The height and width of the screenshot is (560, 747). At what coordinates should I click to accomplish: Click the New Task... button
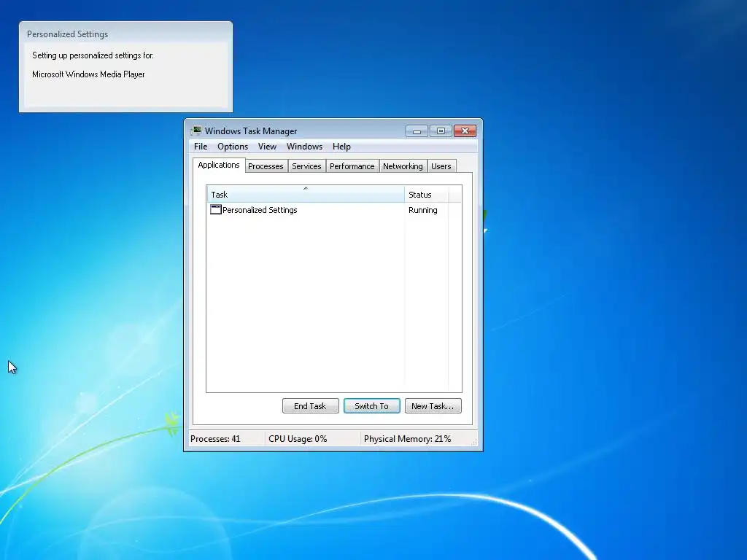pos(433,406)
